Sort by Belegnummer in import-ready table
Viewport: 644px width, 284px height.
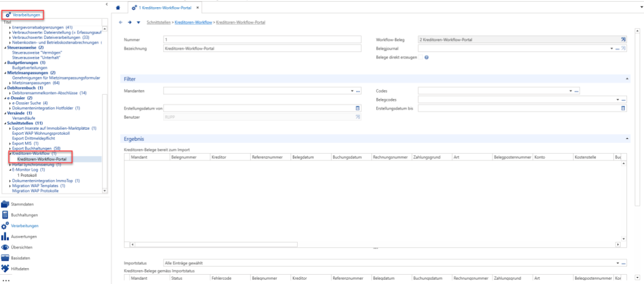coord(189,157)
